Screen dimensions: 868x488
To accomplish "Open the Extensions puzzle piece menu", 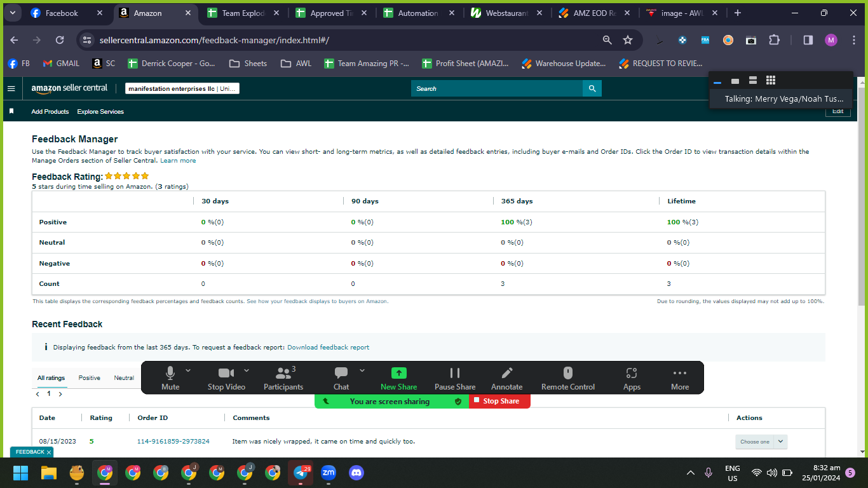I will click(774, 40).
